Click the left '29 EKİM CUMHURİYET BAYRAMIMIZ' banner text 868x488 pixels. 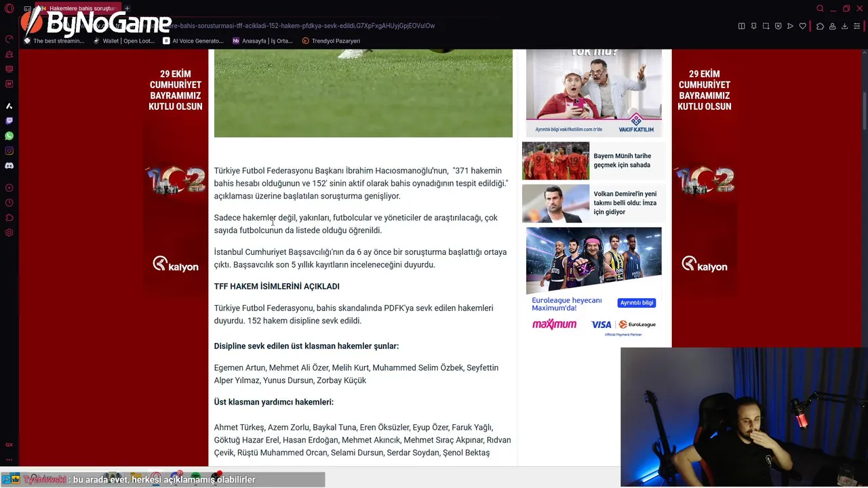[x=176, y=90]
